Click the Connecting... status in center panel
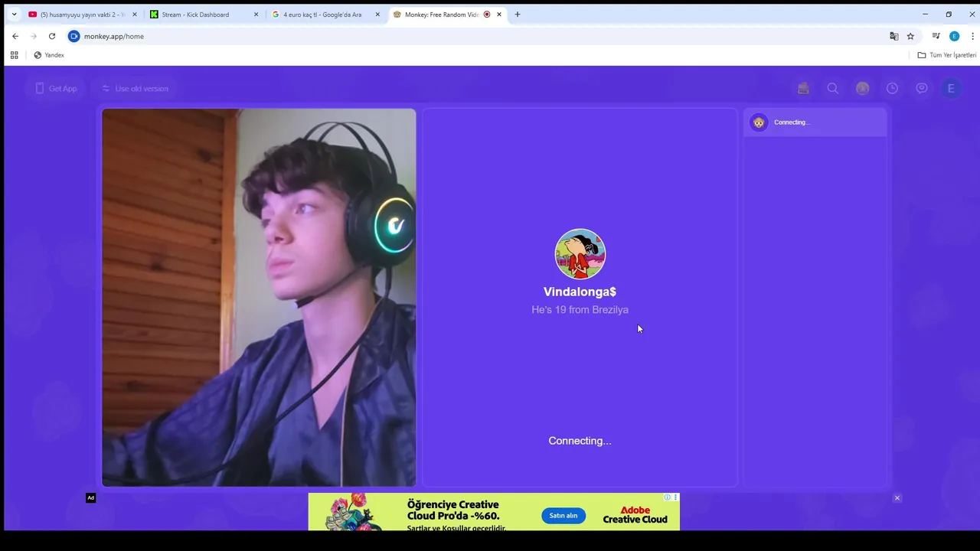The width and height of the screenshot is (980, 551). pyautogui.click(x=580, y=441)
